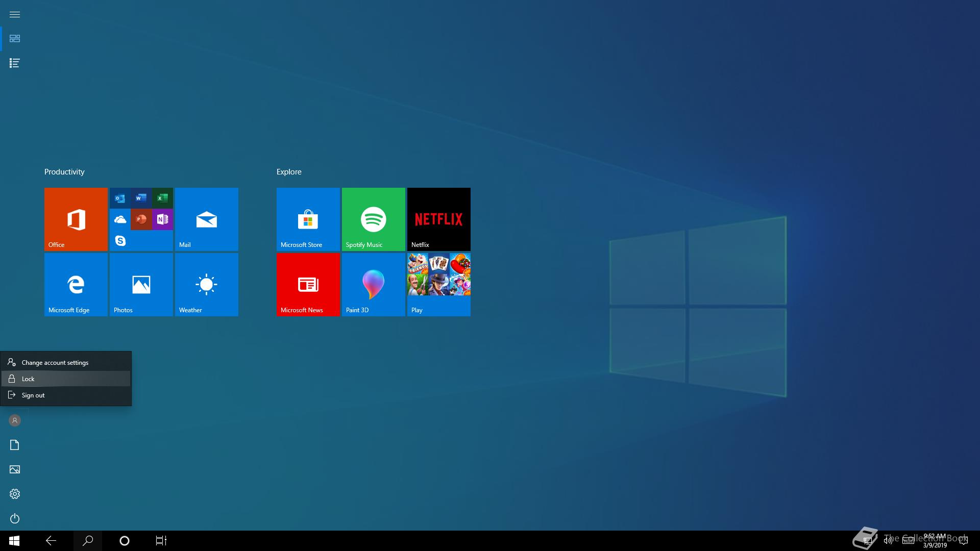Choose Change account settings
This screenshot has width=980, height=551.
pyautogui.click(x=66, y=362)
